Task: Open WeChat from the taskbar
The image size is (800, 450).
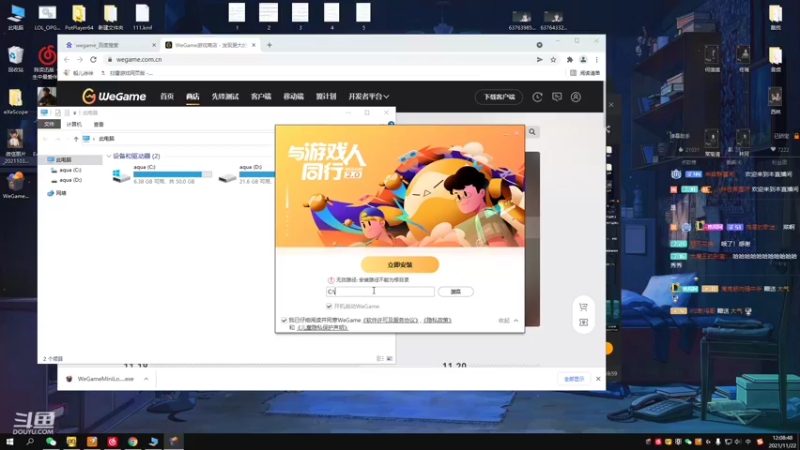Action: 51,442
